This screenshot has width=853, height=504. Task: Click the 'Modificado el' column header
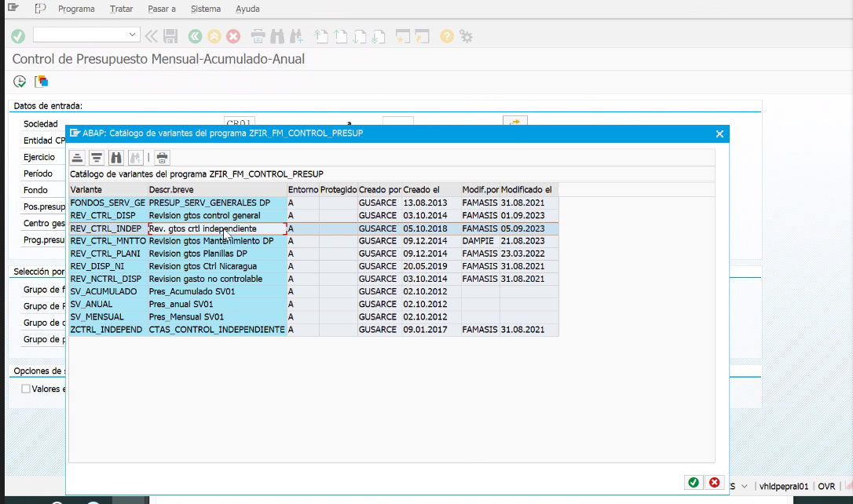(x=528, y=190)
